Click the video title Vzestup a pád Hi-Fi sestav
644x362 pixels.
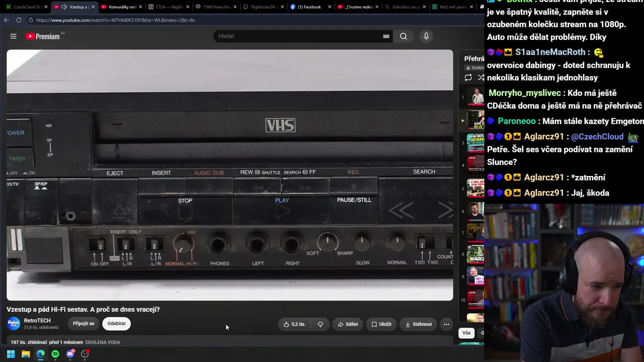(x=83, y=310)
